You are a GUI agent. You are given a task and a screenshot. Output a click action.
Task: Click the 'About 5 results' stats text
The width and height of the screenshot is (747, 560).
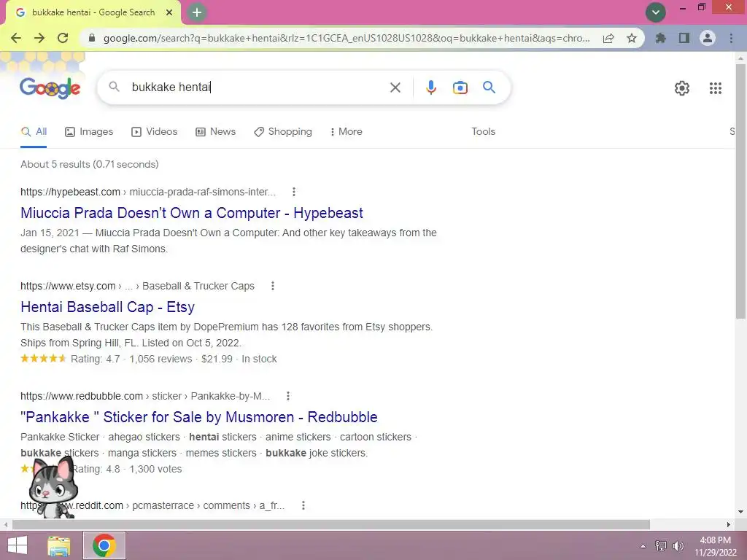tap(90, 164)
